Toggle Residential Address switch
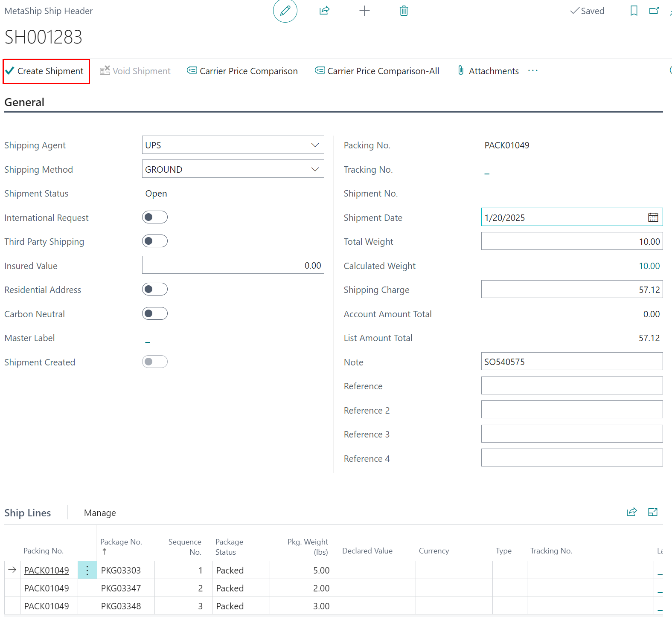This screenshot has height=617, width=672. pos(155,289)
